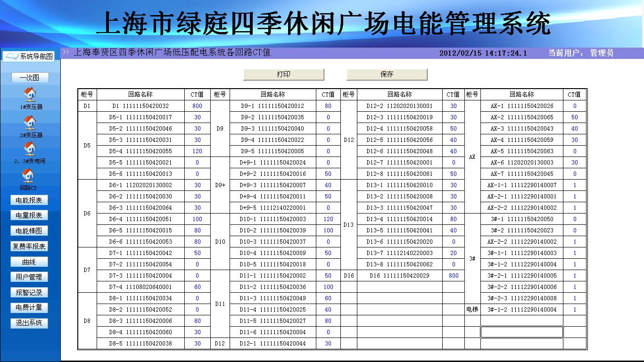This screenshot has width=644, height=362.
Task: Click the CT value field for D1
Action: coord(197,106)
